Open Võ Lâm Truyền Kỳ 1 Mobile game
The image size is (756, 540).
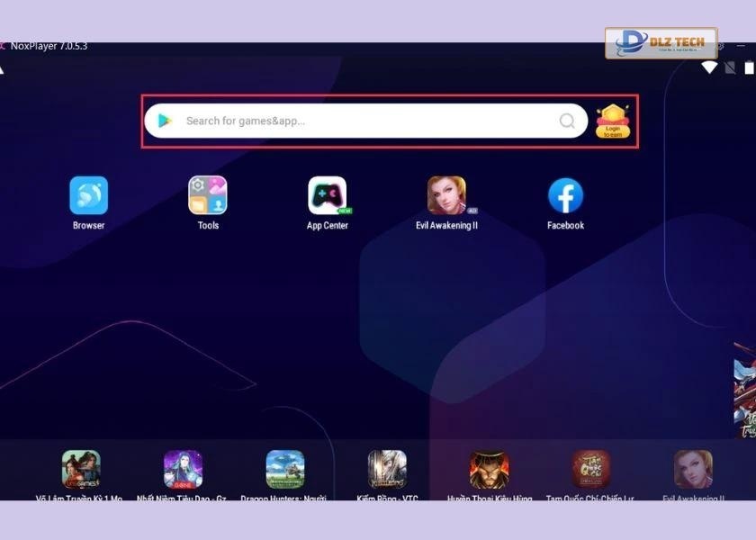[x=81, y=470]
